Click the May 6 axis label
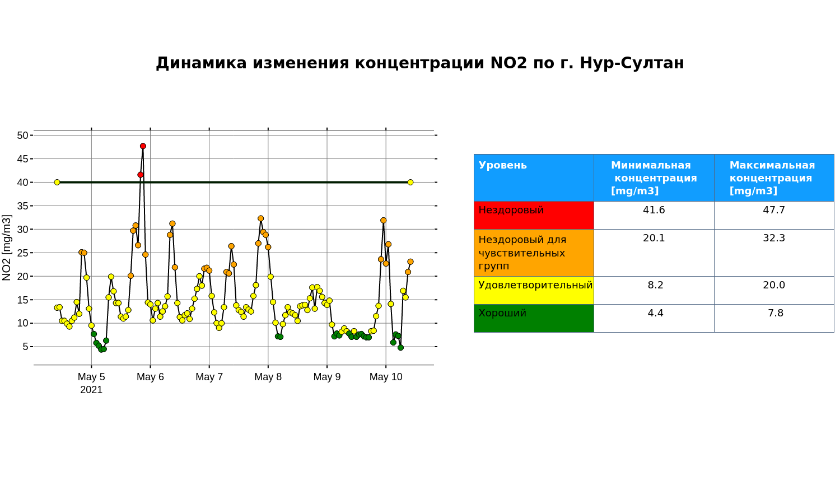 click(x=150, y=377)
